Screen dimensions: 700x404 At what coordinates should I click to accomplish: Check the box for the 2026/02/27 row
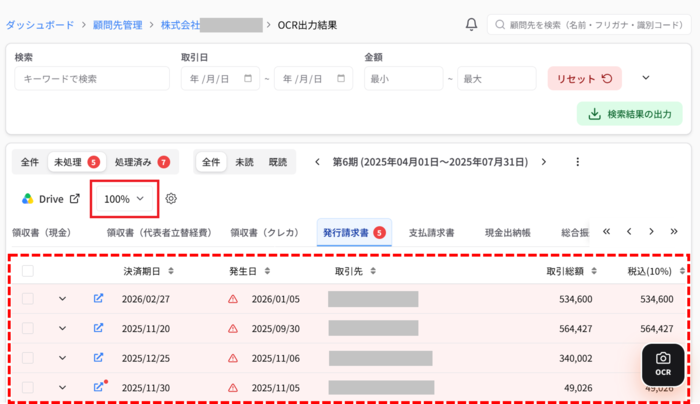point(28,299)
